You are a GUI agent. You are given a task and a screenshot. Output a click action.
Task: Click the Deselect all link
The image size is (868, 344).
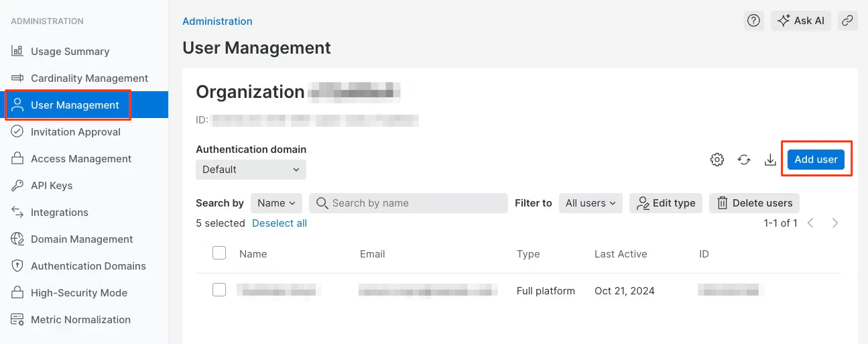(x=280, y=223)
